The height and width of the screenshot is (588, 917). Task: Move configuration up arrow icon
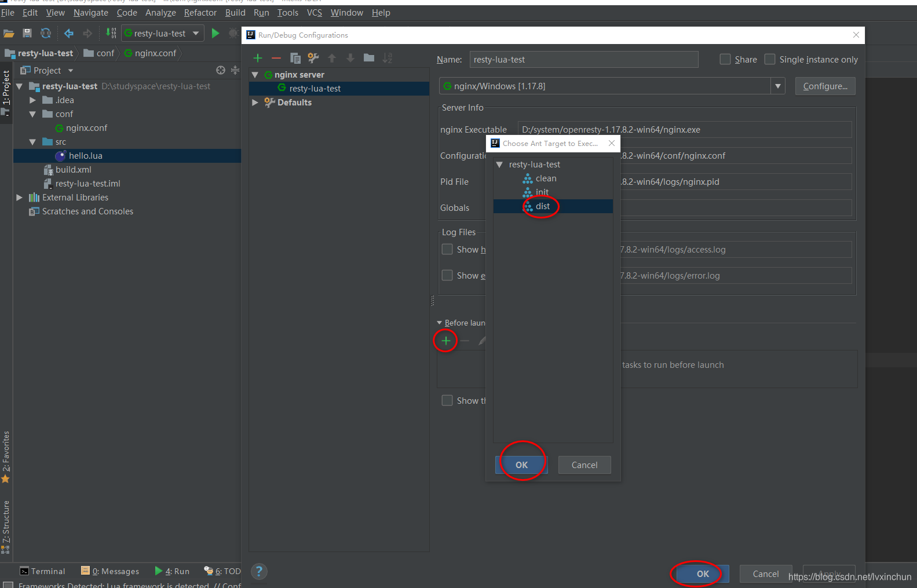coord(332,58)
